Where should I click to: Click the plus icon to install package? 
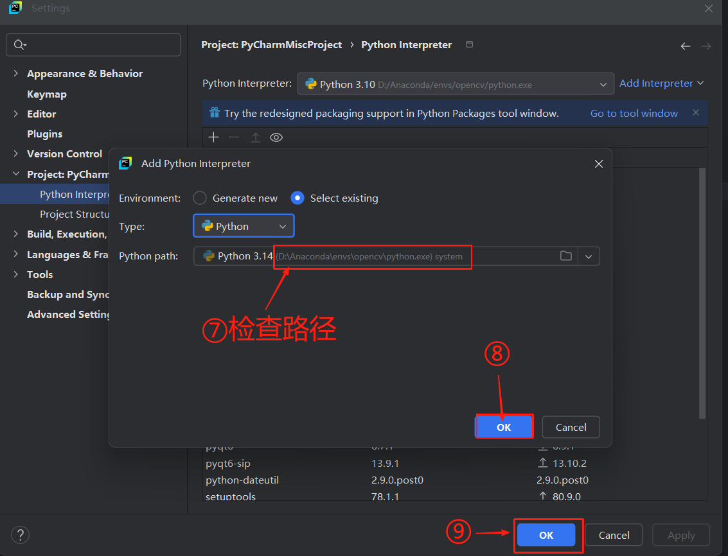(x=213, y=137)
